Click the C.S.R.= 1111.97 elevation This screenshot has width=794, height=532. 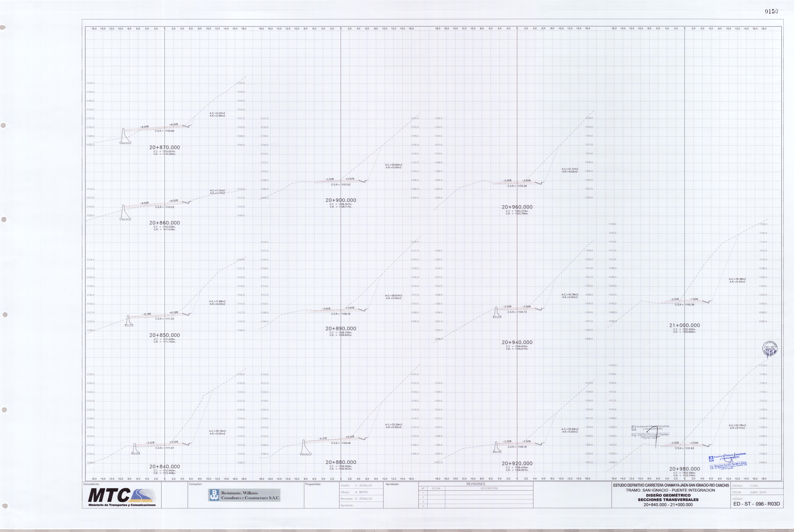[165, 448]
